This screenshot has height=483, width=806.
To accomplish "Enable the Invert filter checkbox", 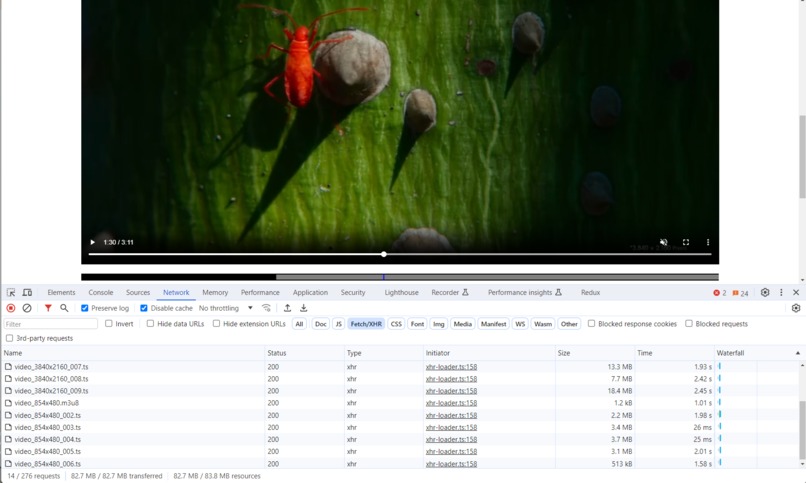I will pos(108,324).
